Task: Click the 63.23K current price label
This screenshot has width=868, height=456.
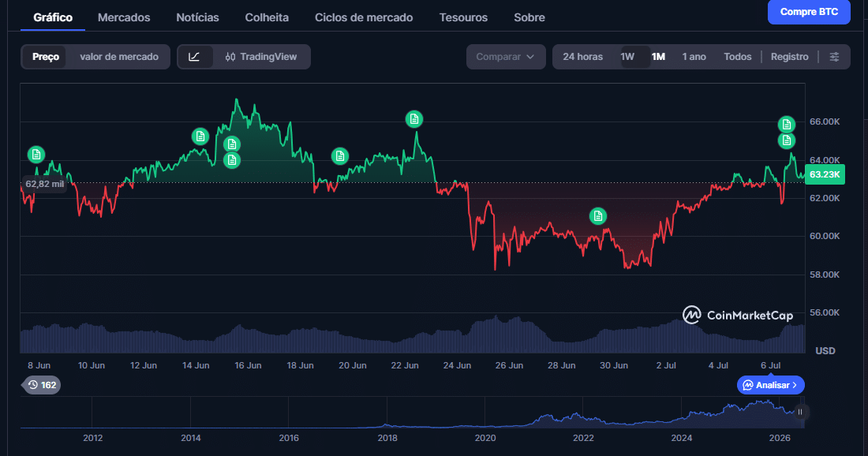Action: 825,175
